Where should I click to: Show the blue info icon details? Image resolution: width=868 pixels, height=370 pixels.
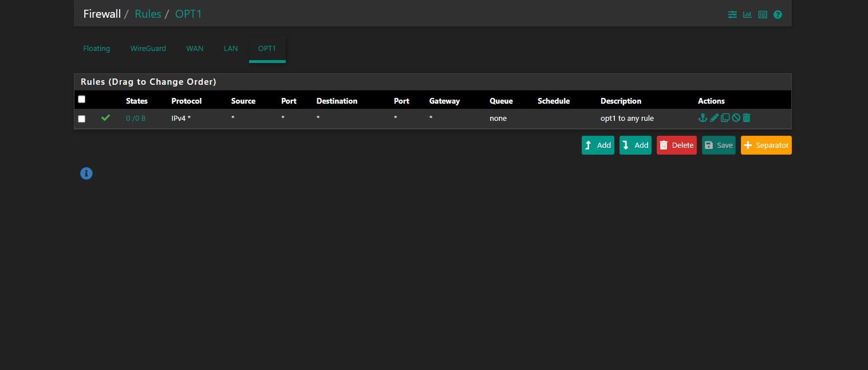tap(86, 173)
